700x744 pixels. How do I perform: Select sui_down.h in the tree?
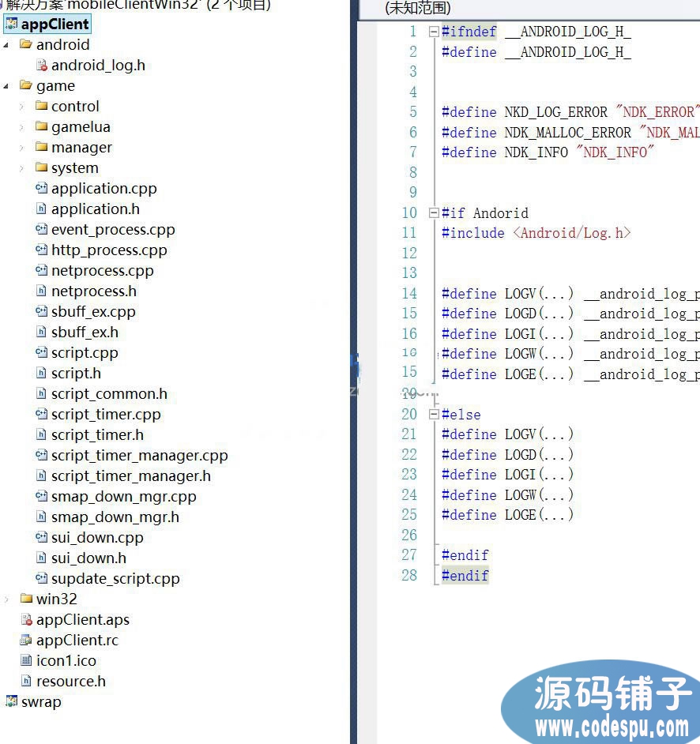[x=88, y=558]
